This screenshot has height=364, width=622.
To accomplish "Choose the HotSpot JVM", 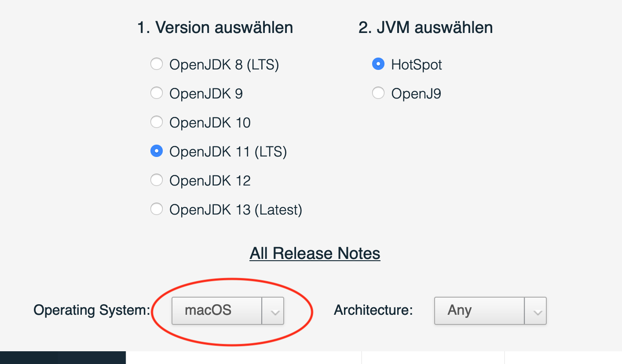I will (x=378, y=64).
